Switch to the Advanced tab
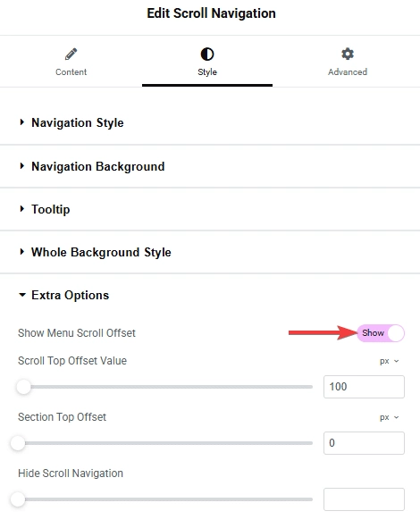The image size is (420, 528). (x=348, y=63)
